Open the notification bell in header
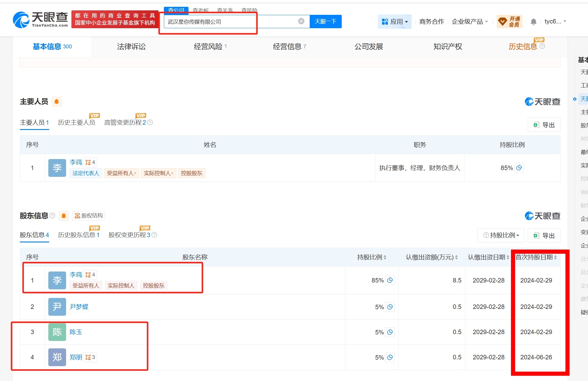This screenshot has height=381, width=588. (533, 21)
